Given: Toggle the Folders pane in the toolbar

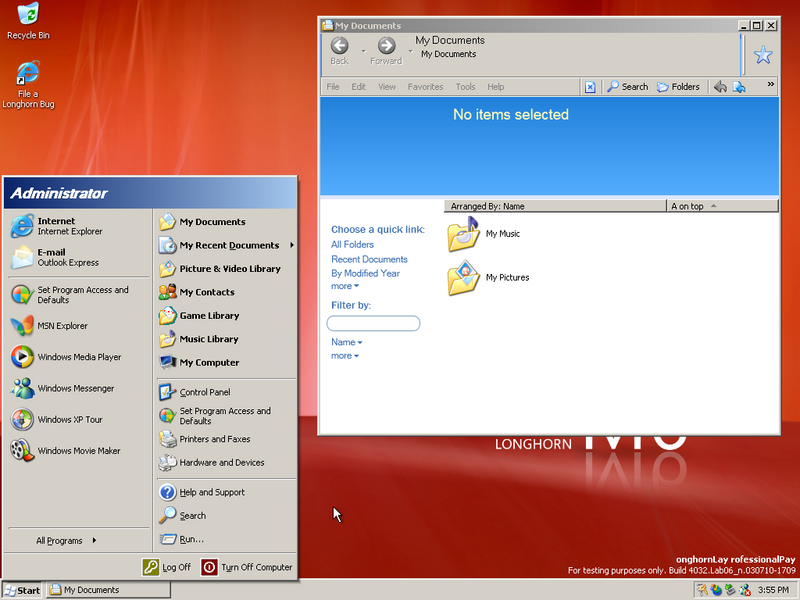Looking at the screenshot, I should [x=679, y=86].
